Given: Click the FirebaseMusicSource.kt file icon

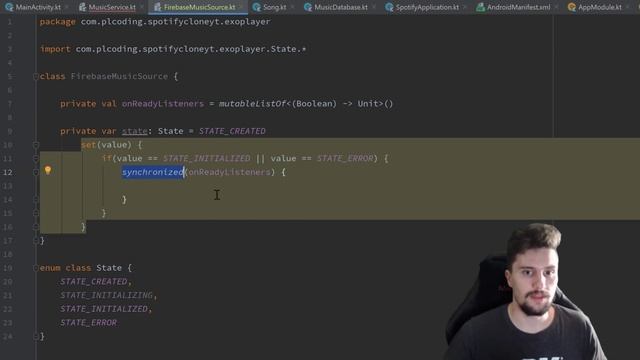Looking at the screenshot, I should pos(157,7).
